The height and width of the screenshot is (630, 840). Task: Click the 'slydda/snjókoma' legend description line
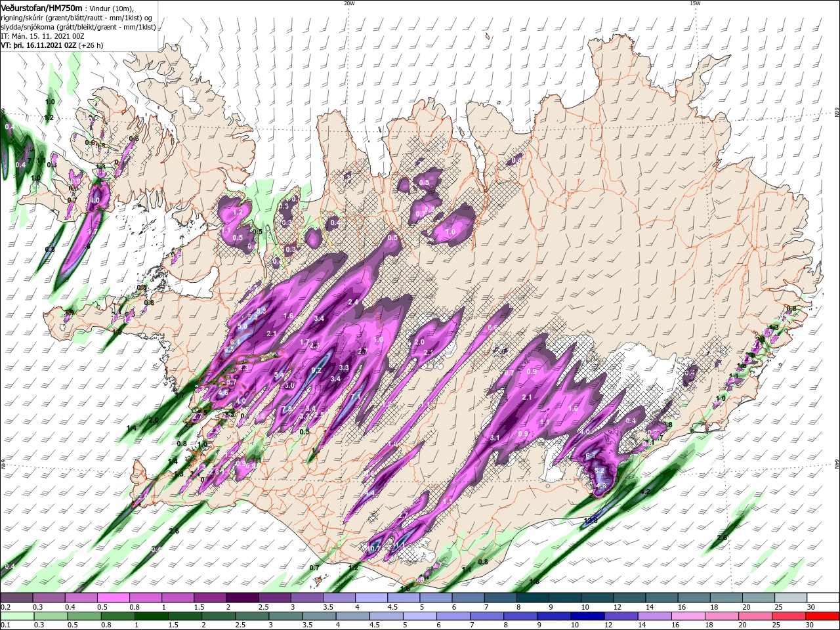(x=78, y=27)
